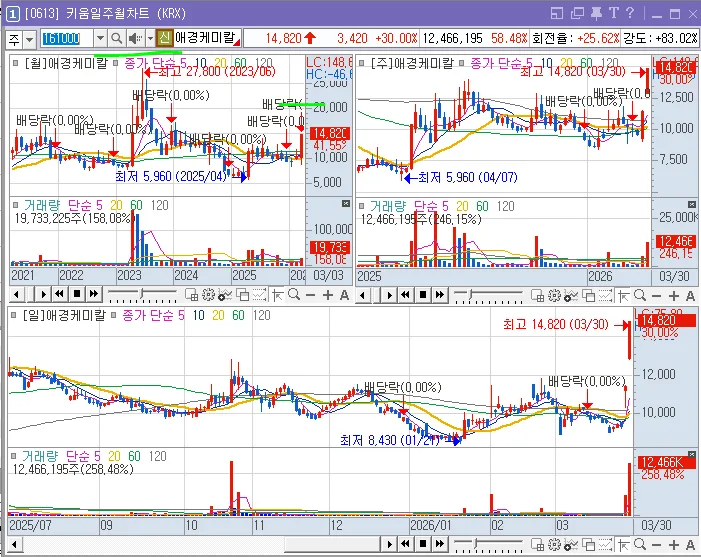Click the stock code input field 161000

[x=67, y=38]
